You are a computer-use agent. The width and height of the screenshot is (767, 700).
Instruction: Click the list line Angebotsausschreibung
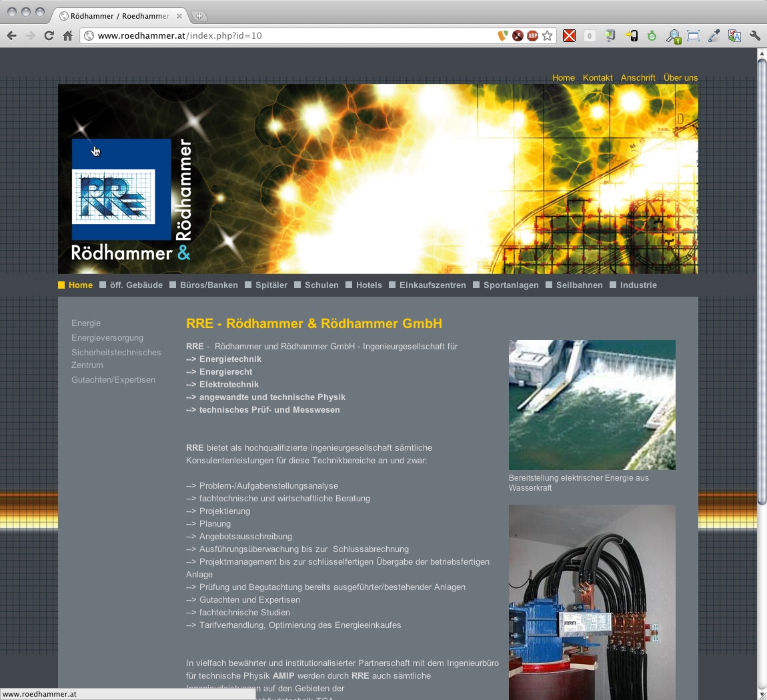(x=239, y=537)
